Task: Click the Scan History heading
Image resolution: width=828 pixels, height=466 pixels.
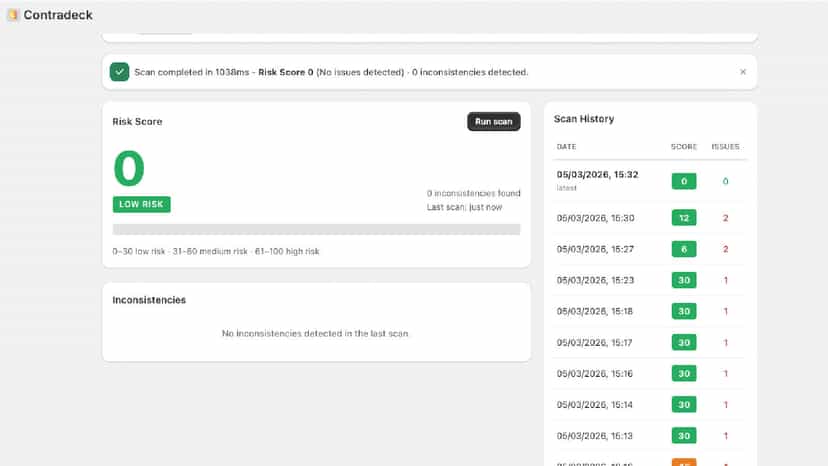Action: click(x=584, y=119)
